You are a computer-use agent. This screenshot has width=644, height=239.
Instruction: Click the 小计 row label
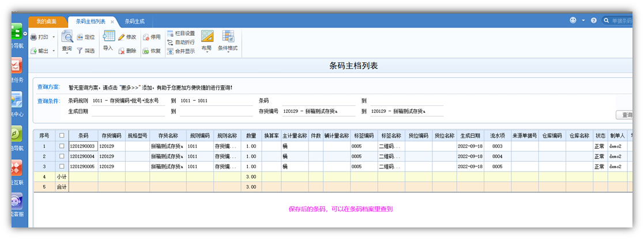click(62, 177)
